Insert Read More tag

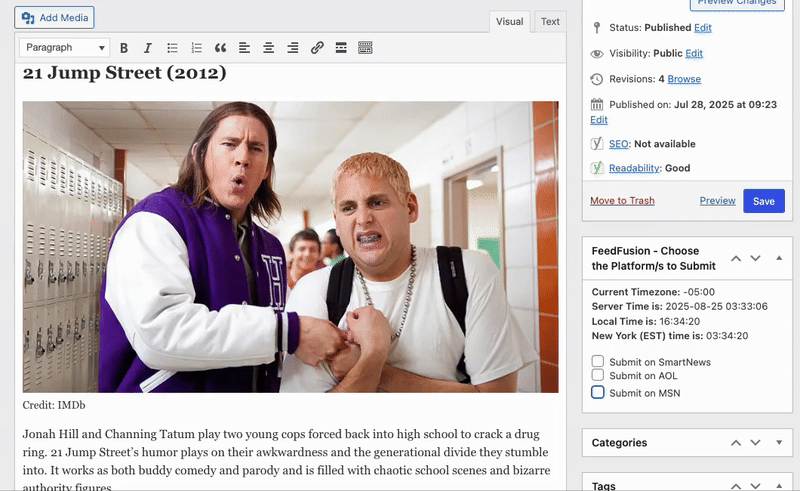click(341, 48)
